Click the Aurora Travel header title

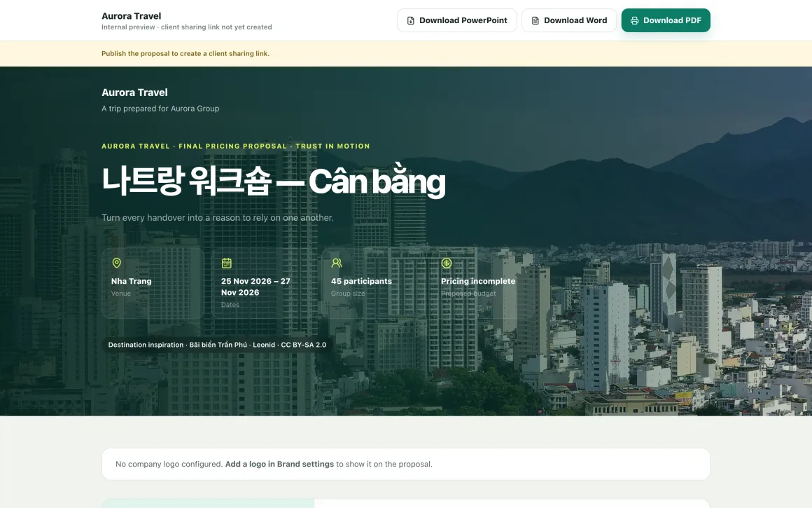point(131,16)
